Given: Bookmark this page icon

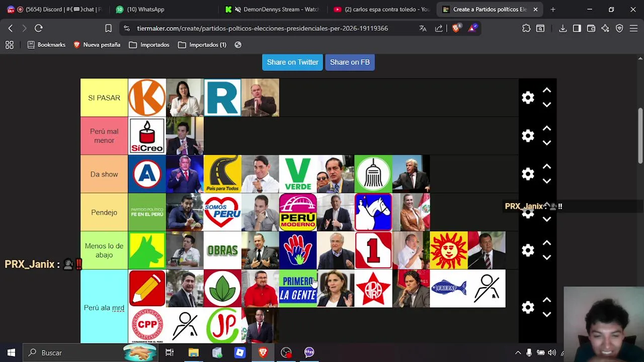Looking at the screenshot, I should (108, 28).
